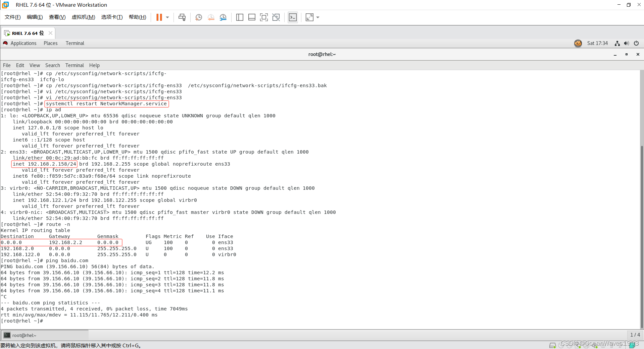Open the Terminal app menu in top bar
This screenshot has height=349, width=644.
[75, 43]
